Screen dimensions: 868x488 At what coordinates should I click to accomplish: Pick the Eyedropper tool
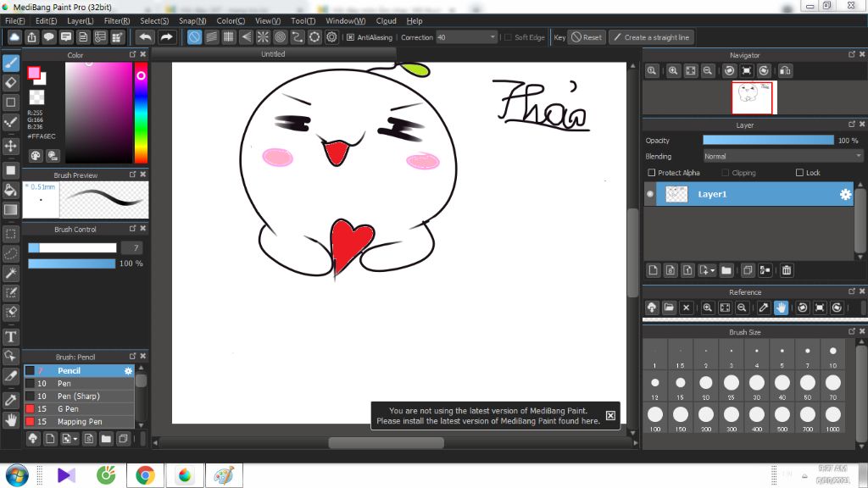pos(11,400)
